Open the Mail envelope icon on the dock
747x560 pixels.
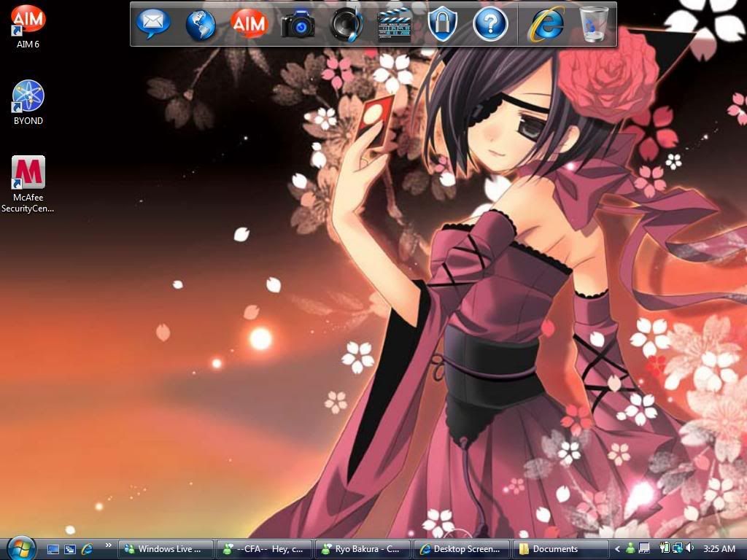(x=153, y=24)
